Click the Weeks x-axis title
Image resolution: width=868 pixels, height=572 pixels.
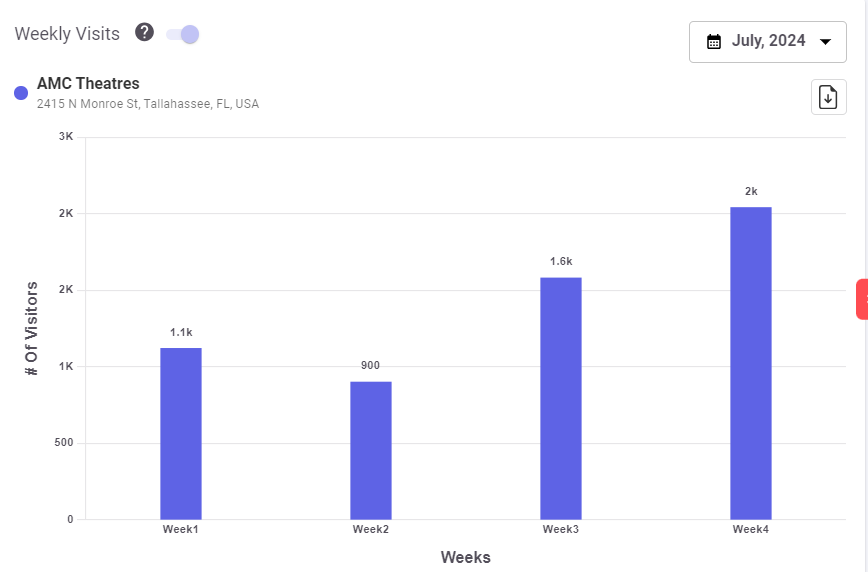[465, 557]
